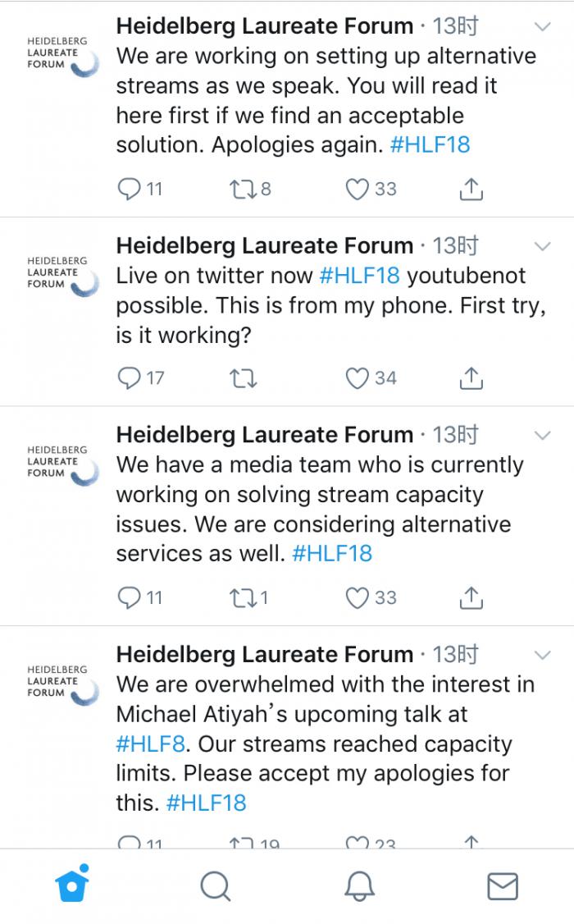Image resolution: width=574 pixels, height=924 pixels.
Task: Open the #HLF8 hashtag link
Action: pos(152,744)
